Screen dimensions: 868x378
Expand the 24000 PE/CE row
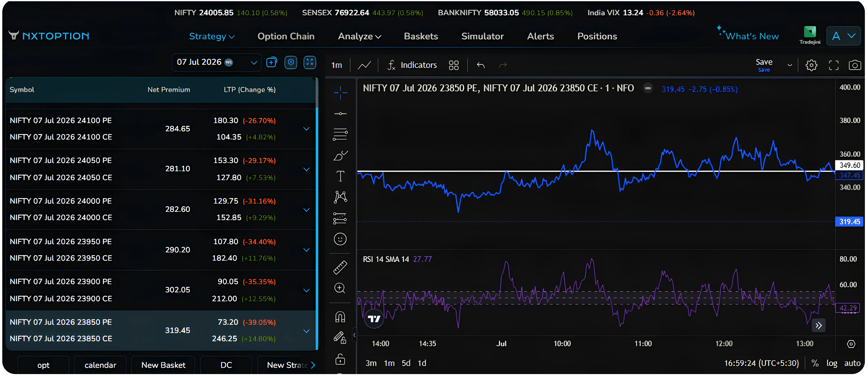tap(306, 209)
